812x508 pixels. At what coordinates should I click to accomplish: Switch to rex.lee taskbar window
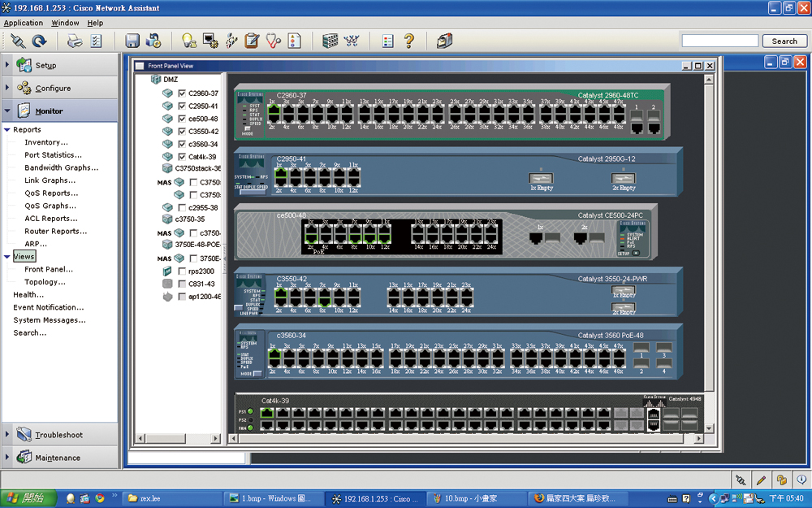174,499
